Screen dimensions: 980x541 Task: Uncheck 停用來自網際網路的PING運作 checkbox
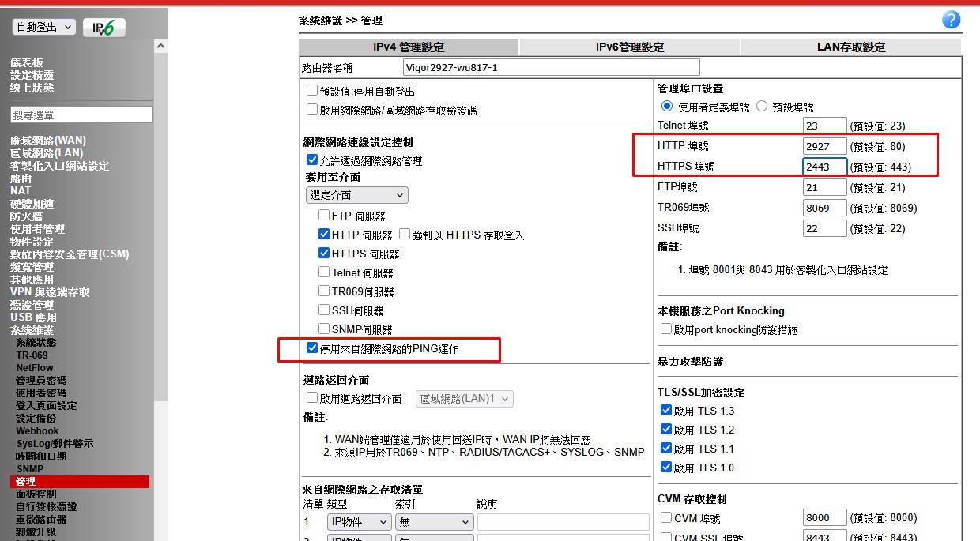pyautogui.click(x=312, y=348)
